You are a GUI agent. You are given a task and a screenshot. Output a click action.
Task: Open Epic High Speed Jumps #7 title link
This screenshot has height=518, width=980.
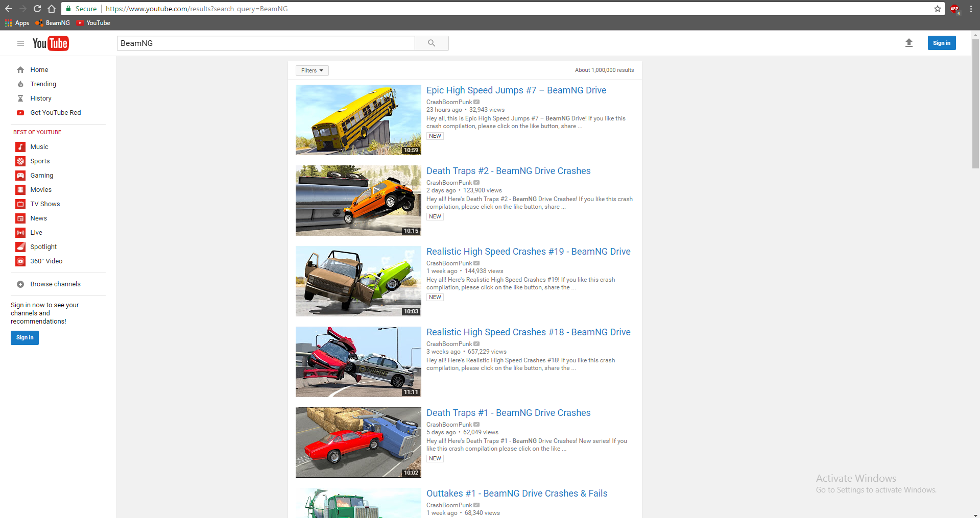coord(516,90)
